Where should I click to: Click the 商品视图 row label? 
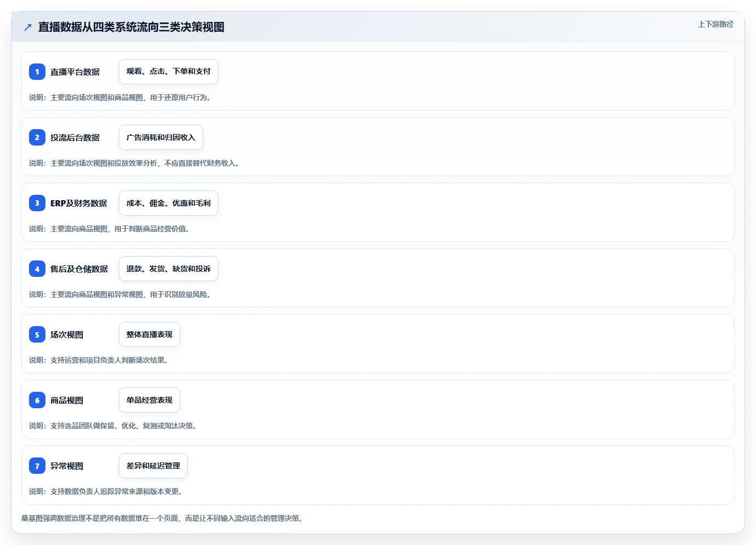click(x=67, y=400)
